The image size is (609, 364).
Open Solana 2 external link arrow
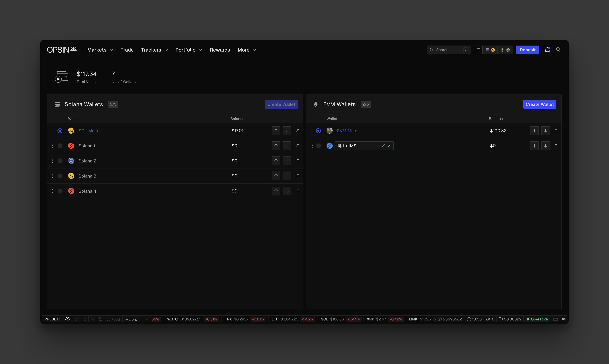[x=297, y=161]
